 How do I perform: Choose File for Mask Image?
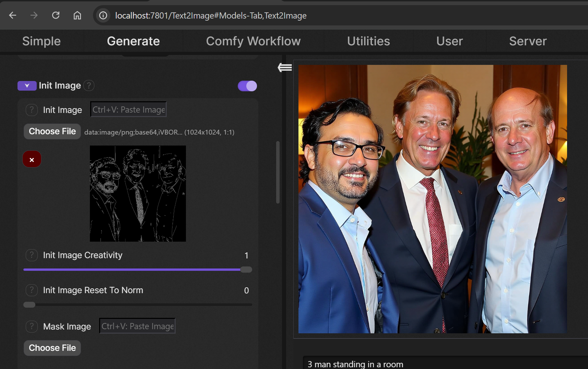[52, 348]
